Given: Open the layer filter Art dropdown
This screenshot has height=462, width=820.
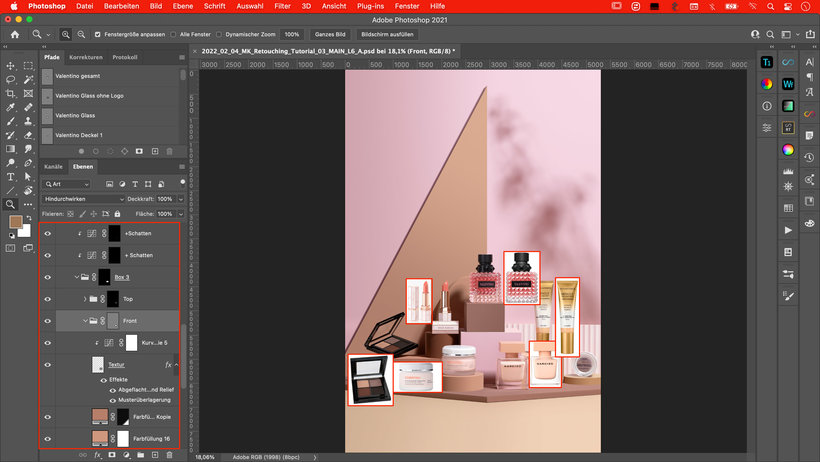Looking at the screenshot, I should (67, 184).
